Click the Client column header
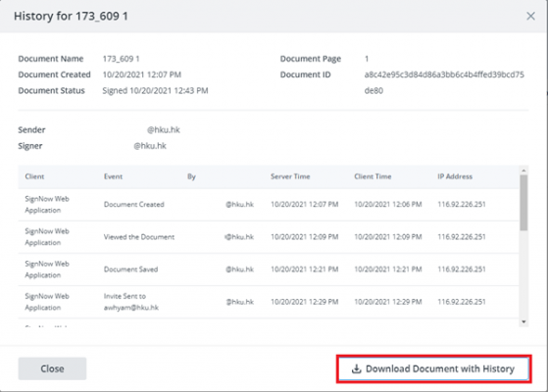This screenshot has width=548, height=392. [x=34, y=176]
